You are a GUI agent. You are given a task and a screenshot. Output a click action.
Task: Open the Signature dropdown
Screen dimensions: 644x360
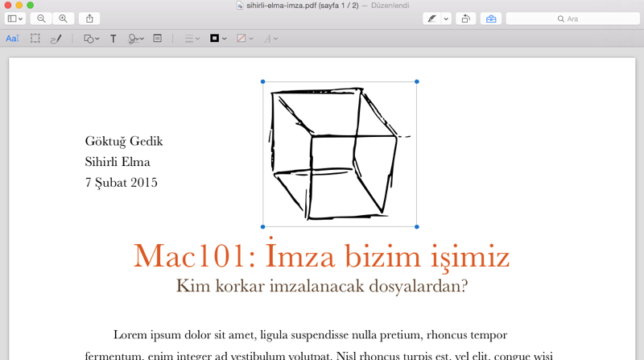tap(136, 39)
